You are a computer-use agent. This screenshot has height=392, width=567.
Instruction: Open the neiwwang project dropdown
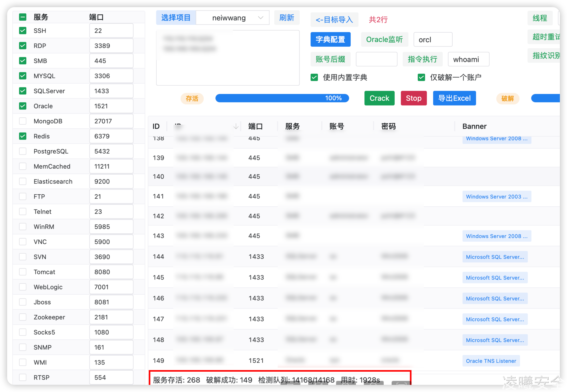[232, 18]
